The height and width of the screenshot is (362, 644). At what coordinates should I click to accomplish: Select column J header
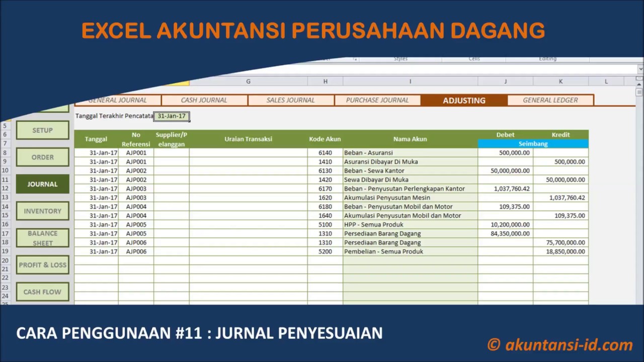(x=505, y=81)
